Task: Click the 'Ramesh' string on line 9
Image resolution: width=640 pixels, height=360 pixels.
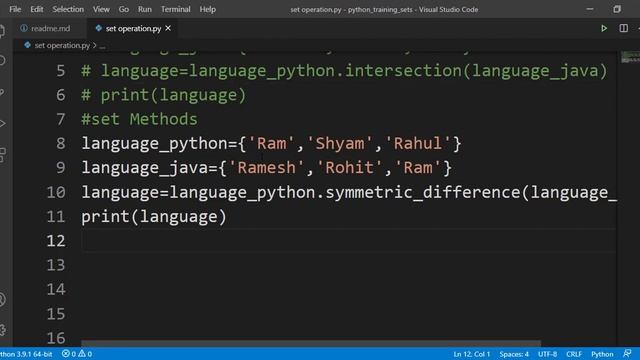Action: pos(266,168)
